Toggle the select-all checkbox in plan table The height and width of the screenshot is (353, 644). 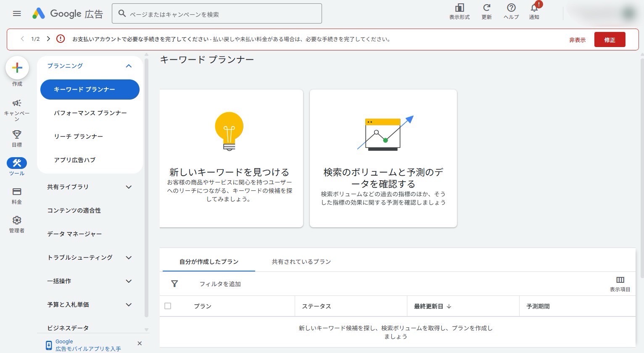coord(168,306)
